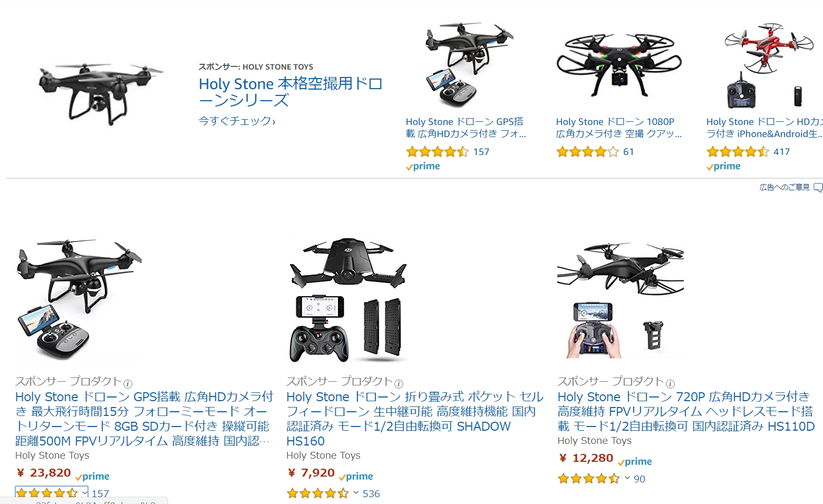Click prime badge under ¥ 23,820 price
Screen dimensions: 823x504
pos(92,477)
